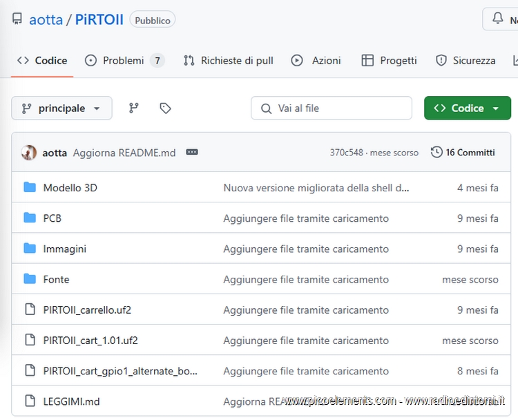Click the folder icon for Modello 3D
Viewport: 518px width, 420px height.
point(30,187)
